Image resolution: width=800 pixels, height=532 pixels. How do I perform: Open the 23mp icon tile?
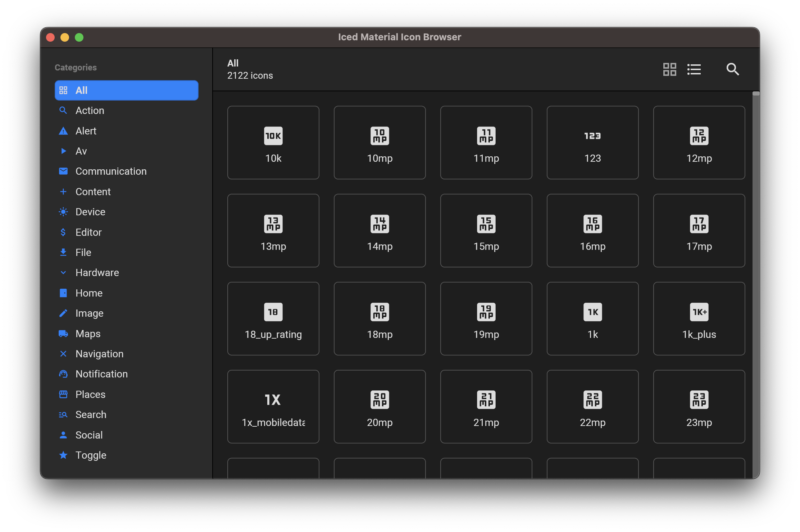click(699, 407)
